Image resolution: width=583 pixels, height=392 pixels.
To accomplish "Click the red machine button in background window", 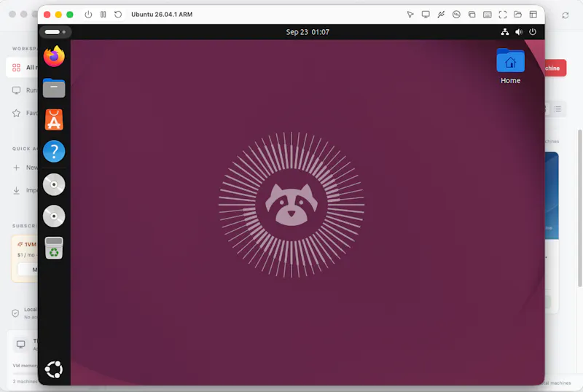I will [555, 68].
